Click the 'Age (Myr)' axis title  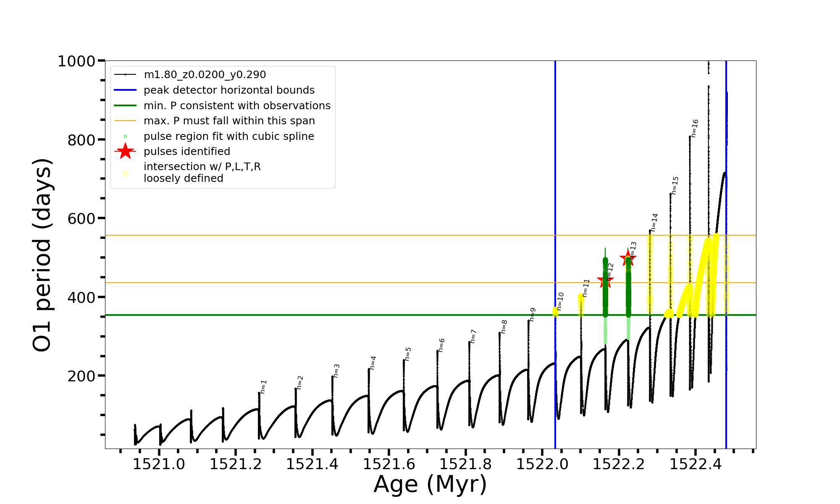[x=430, y=484]
